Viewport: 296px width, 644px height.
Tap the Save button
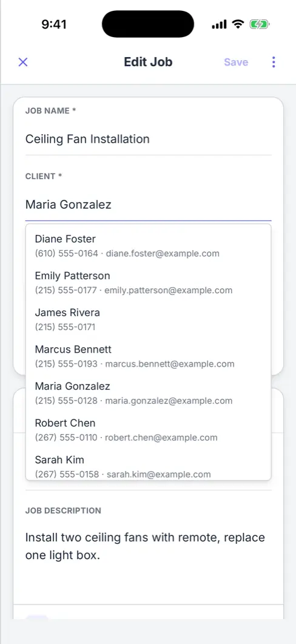click(236, 62)
